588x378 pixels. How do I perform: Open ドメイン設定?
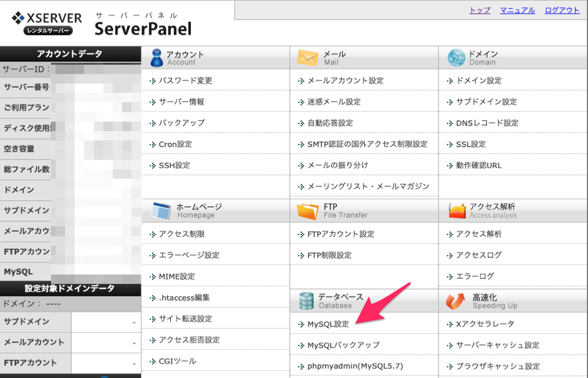(479, 80)
